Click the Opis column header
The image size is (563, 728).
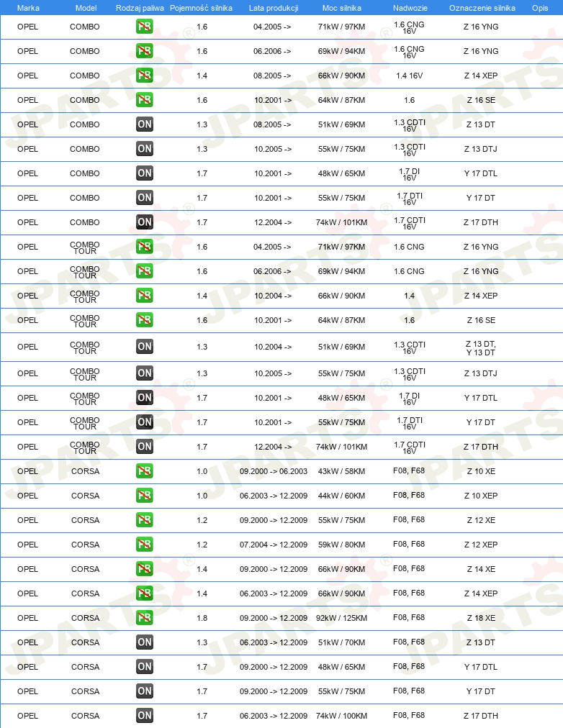tap(540, 8)
